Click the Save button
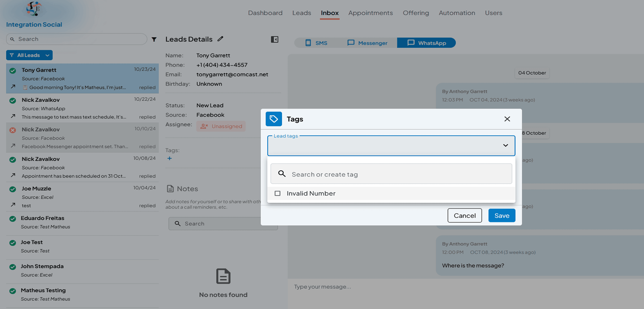 pyautogui.click(x=501, y=215)
